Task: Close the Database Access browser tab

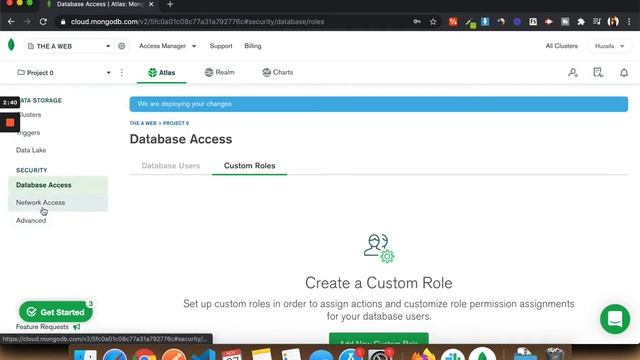Action: pyautogui.click(x=151, y=4)
